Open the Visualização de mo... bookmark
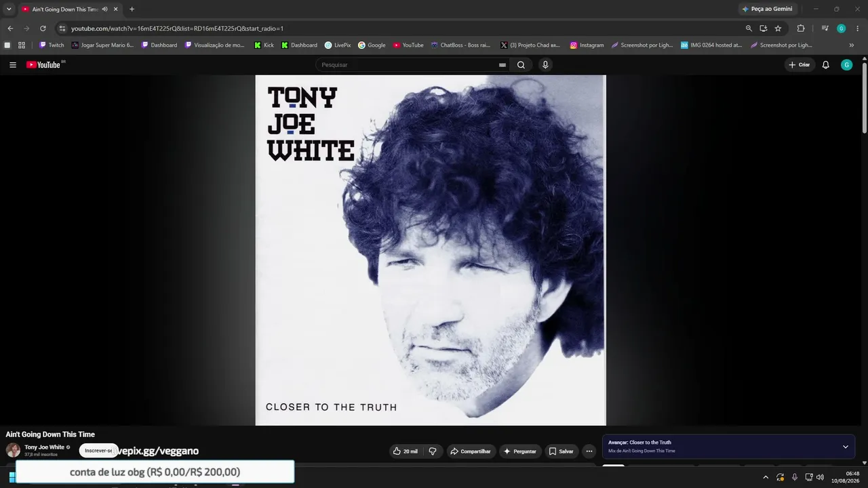 214,45
